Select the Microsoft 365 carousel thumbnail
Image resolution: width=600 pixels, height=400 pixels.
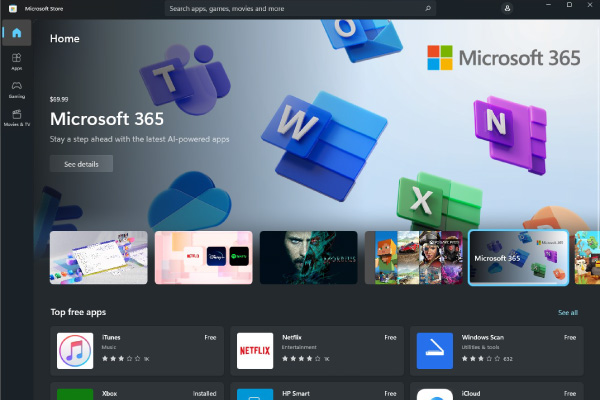(518, 258)
